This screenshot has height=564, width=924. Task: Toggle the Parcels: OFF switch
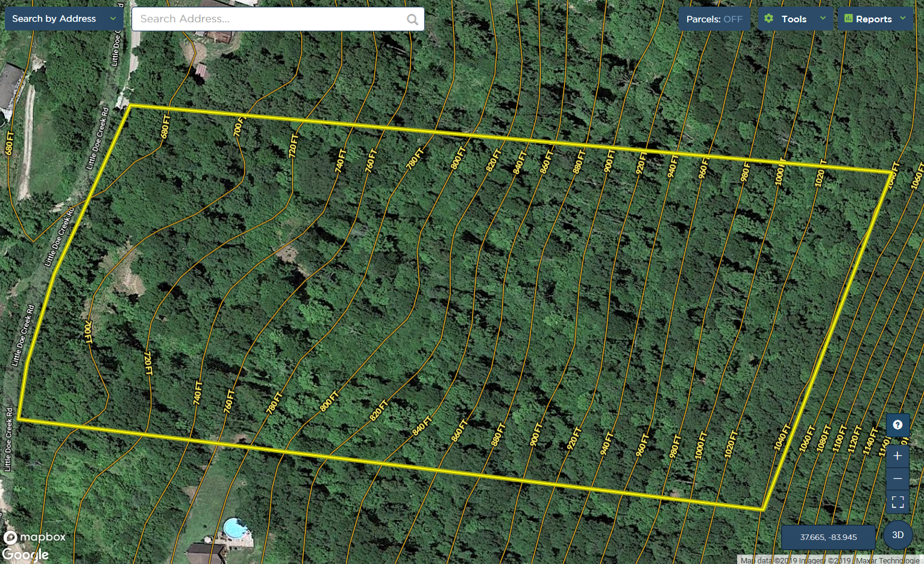714,19
